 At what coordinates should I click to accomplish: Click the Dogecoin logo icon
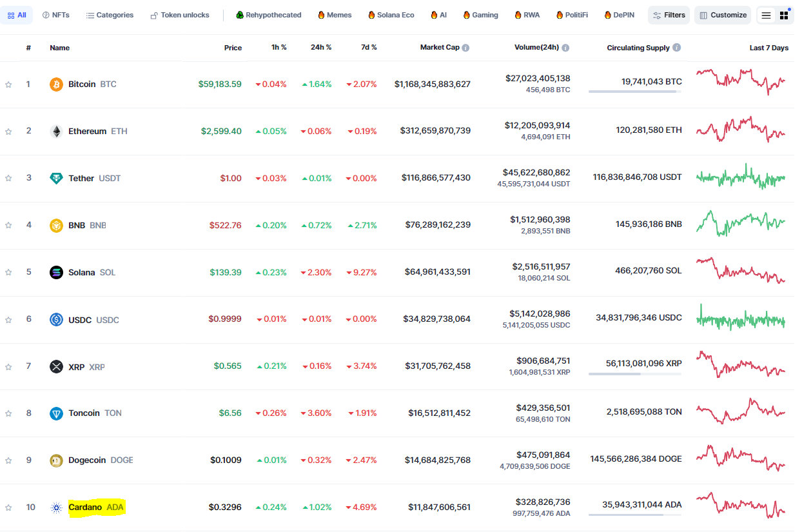coord(57,460)
